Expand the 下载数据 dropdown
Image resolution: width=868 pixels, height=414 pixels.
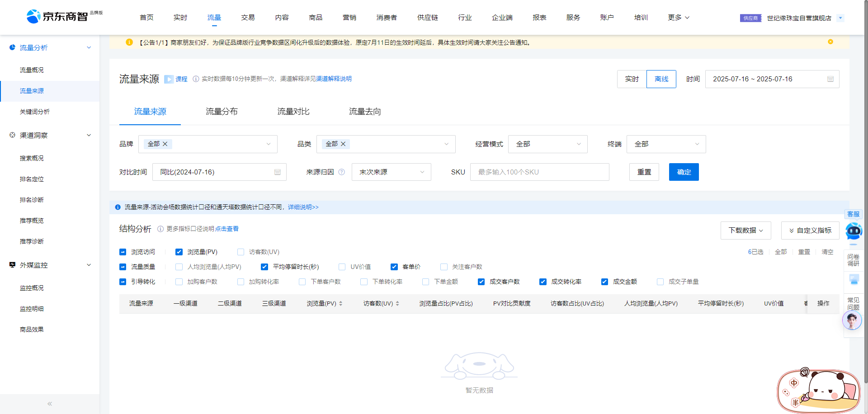click(x=745, y=231)
